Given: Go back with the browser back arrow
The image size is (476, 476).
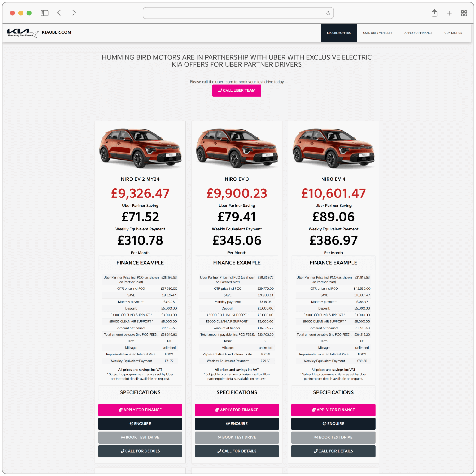Looking at the screenshot, I should [x=59, y=13].
